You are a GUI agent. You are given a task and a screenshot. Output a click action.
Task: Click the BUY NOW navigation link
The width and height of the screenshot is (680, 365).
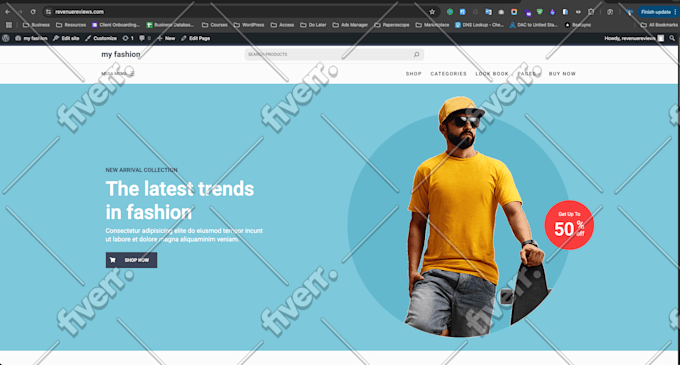click(562, 74)
